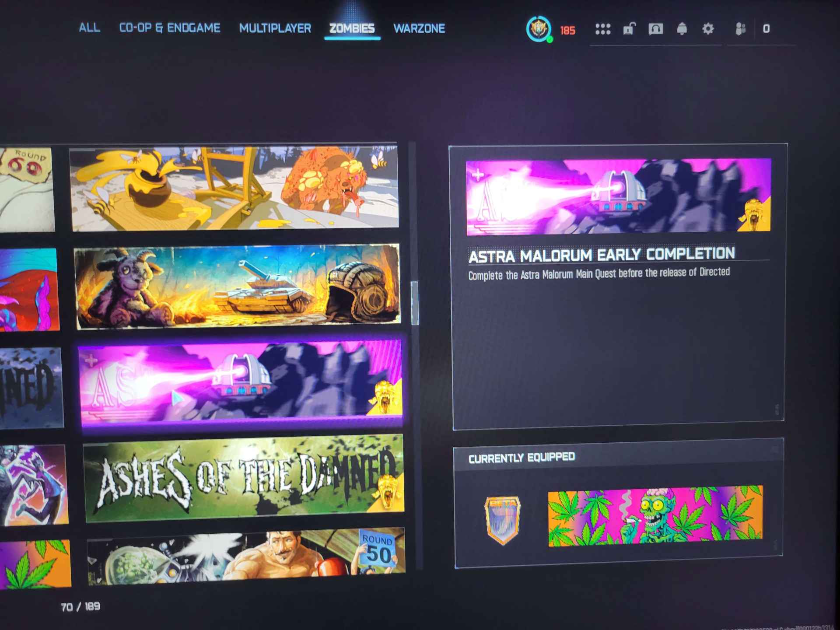840x630 pixels.
Task: Open the friends social icon
Action: (740, 29)
